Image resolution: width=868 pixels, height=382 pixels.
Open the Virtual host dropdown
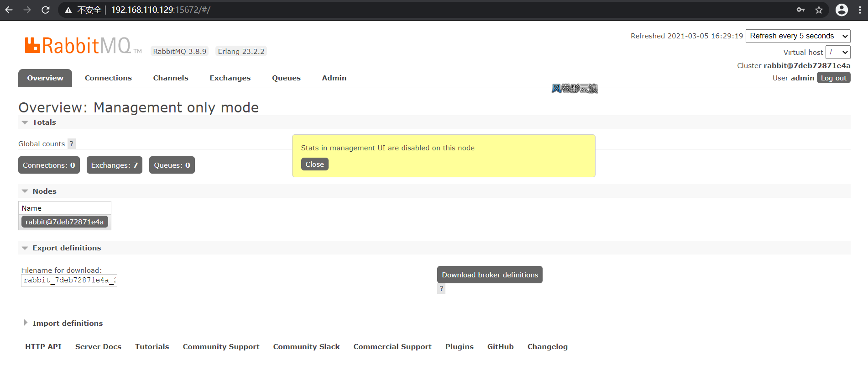[838, 52]
